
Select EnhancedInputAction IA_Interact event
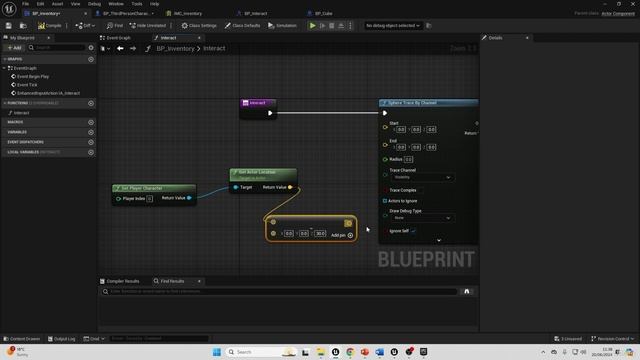tap(48, 93)
